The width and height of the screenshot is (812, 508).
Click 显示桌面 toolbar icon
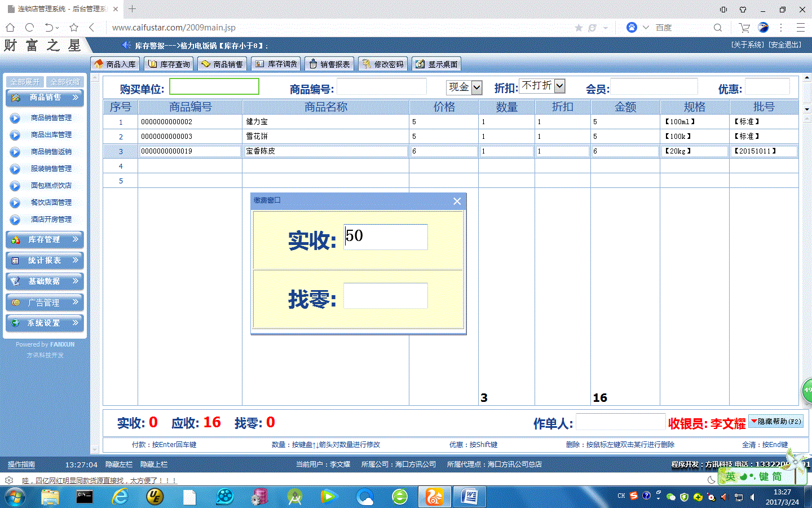(x=420, y=64)
